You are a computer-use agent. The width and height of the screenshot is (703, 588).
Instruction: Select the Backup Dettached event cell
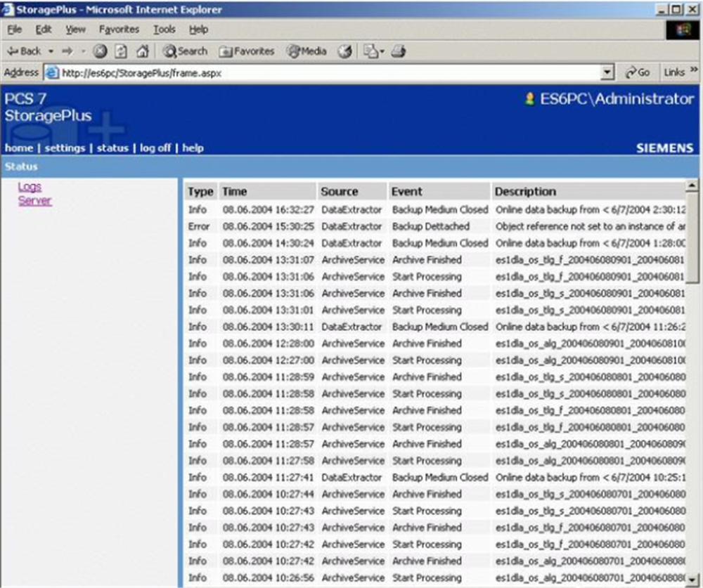click(431, 226)
